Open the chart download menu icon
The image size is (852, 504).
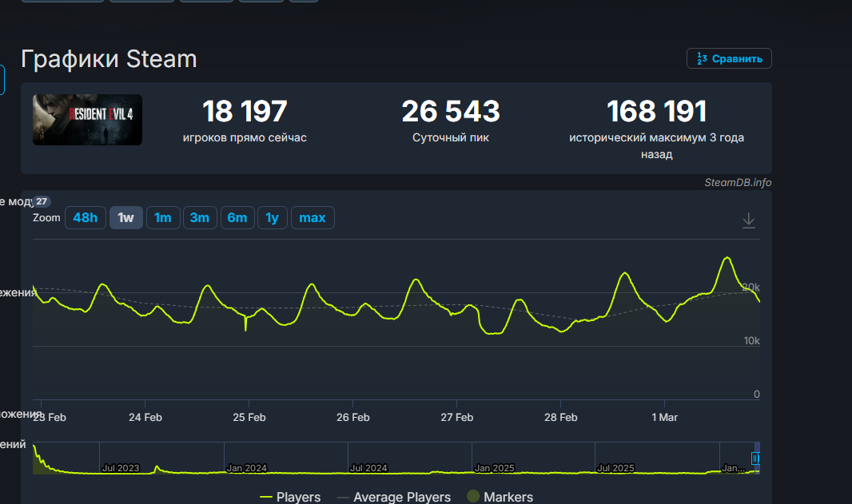[x=749, y=220]
